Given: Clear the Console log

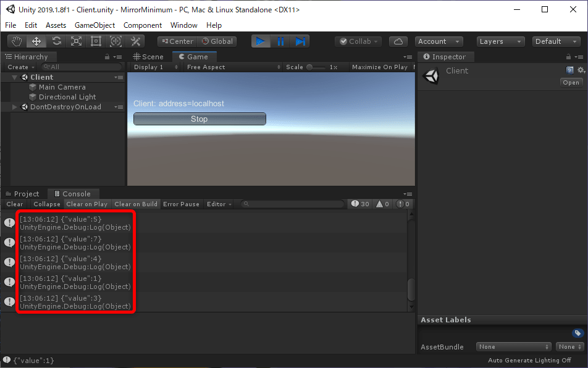Looking at the screenshot, I should pyautogui.click(x=15, y=204).
